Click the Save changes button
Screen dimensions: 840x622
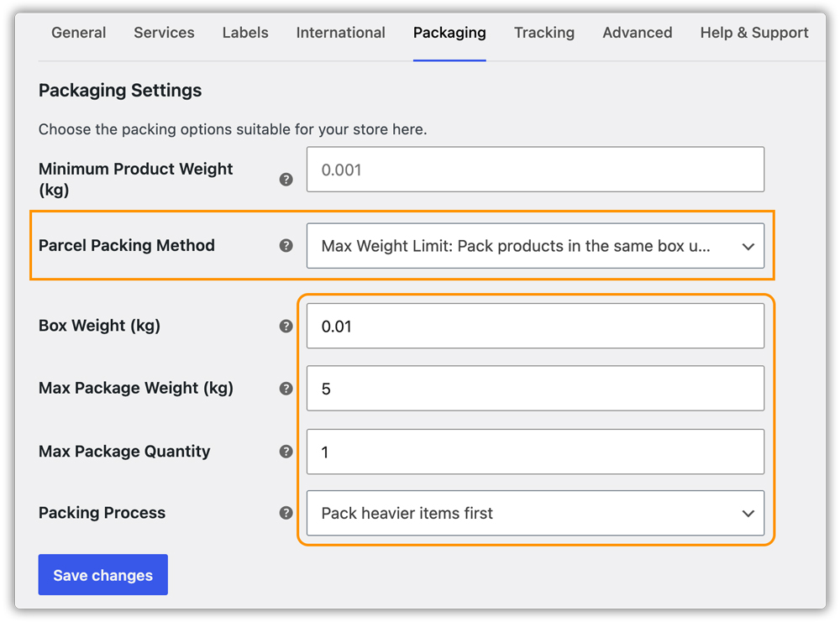[102, 574]
